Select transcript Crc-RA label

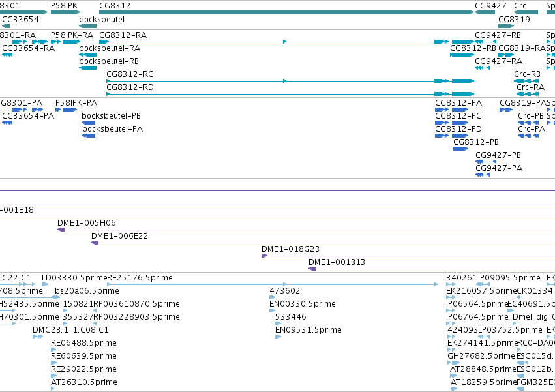coord(530,87)
